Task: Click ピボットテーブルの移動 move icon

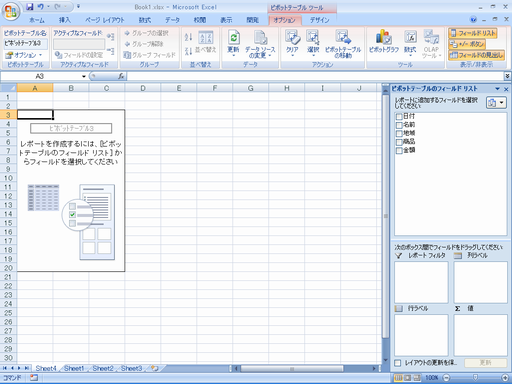Action: click(343, 44)
